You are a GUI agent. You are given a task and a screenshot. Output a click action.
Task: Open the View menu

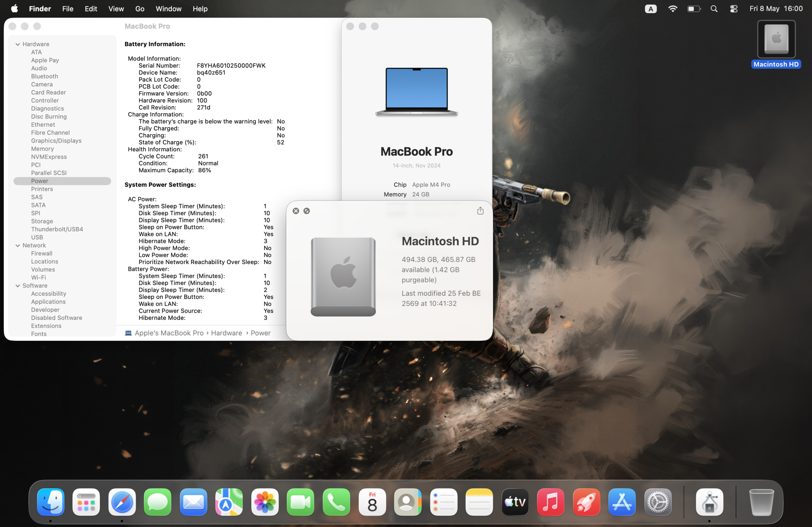tap(116, 9)
